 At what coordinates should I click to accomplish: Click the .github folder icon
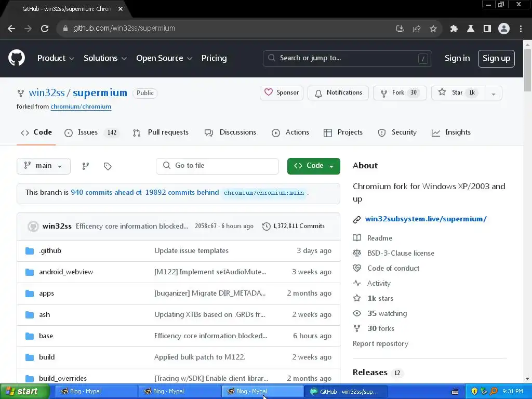point(30,251)
